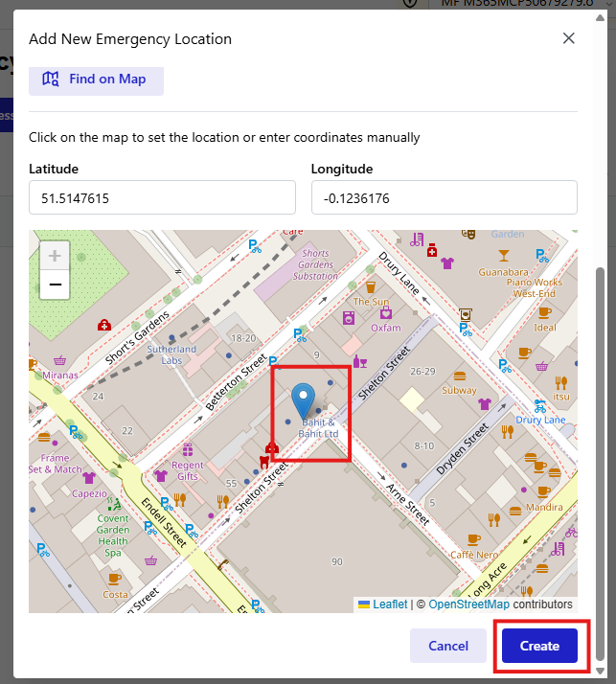This screenshot has width=616, height=684.
Task: Close the Add New Emergency Location dialog
Action: click(x=568, y=38)
